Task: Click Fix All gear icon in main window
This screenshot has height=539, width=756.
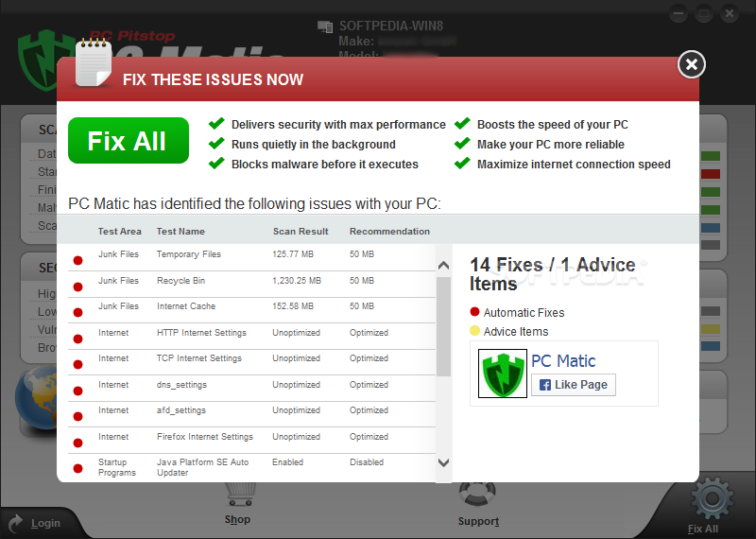Action: 713,499
